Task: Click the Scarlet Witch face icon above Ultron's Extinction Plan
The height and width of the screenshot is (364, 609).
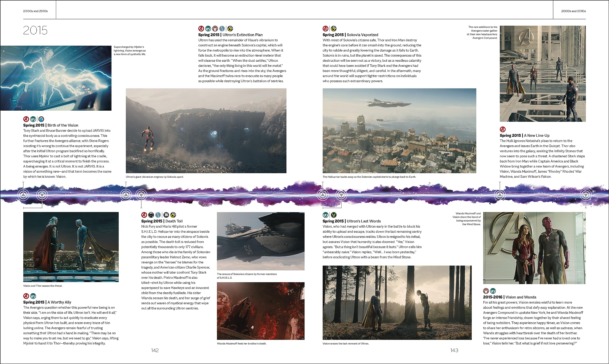Action: coord(215,29)
